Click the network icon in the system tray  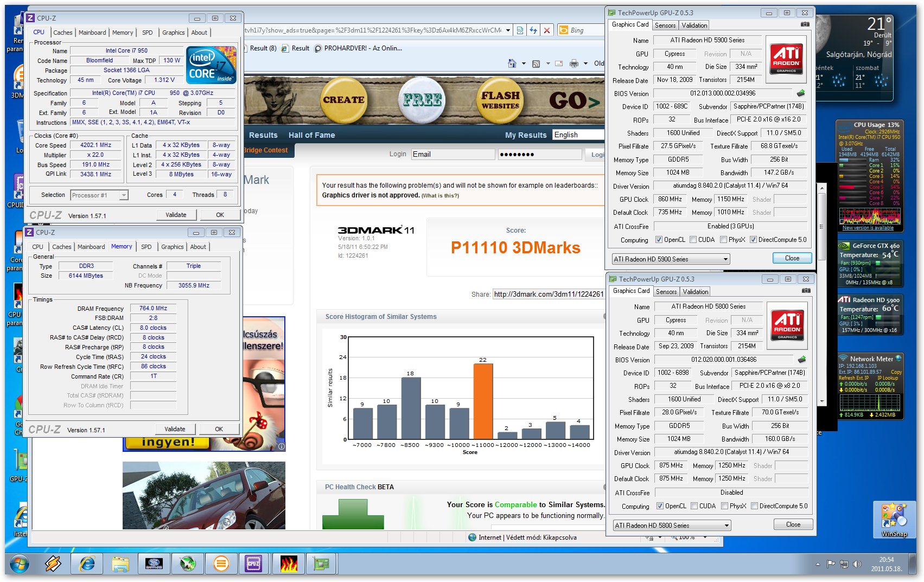[844, 564]
